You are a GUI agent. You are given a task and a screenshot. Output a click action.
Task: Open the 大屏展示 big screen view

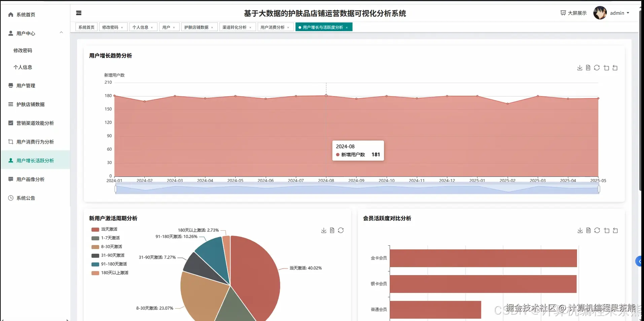(573, 13)
